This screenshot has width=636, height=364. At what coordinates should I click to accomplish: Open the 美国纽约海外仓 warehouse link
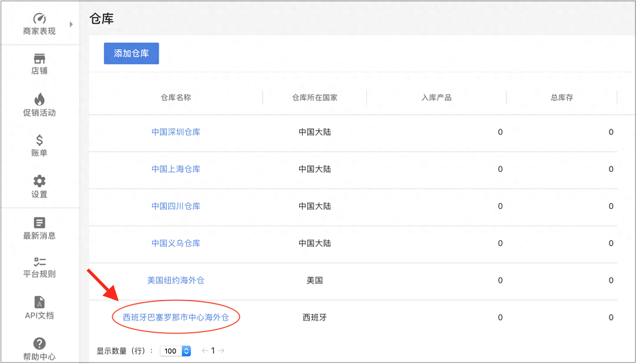click(x=176, y=280)
